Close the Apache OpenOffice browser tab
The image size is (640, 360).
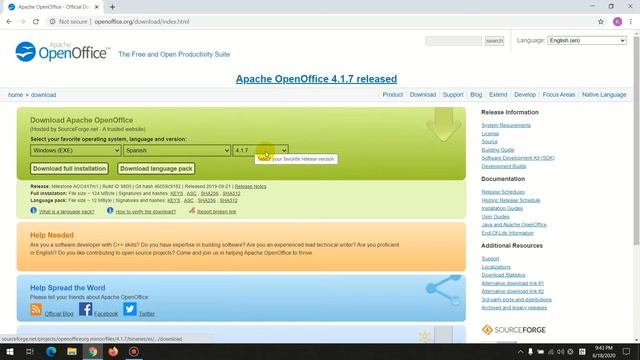pyautogui.click(x=97, y=7)
